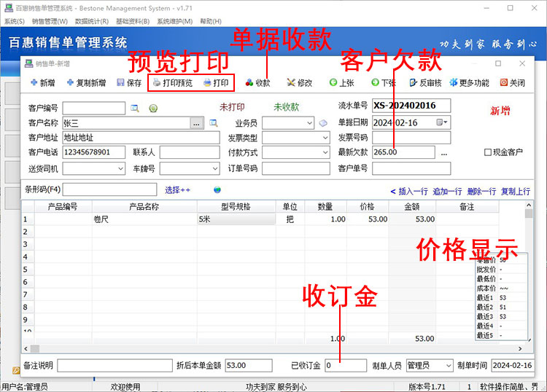Click the 选择++ link
547x392 pixels.
click(177, 190)
